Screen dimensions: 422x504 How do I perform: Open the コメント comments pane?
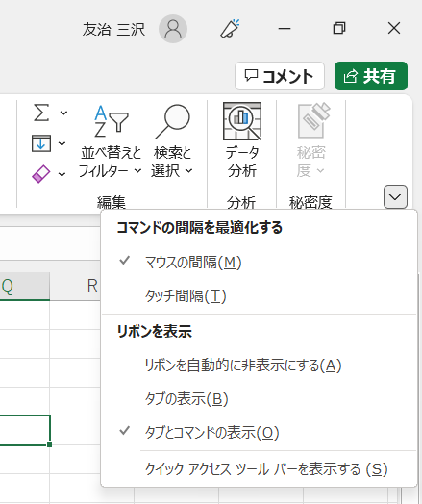(x=280, y=76)
